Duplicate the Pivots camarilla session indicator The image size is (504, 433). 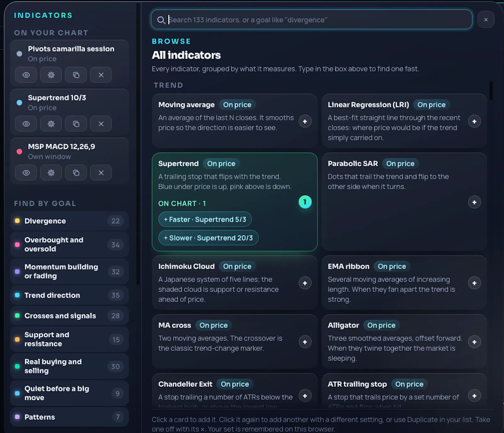tap(76, 75)
